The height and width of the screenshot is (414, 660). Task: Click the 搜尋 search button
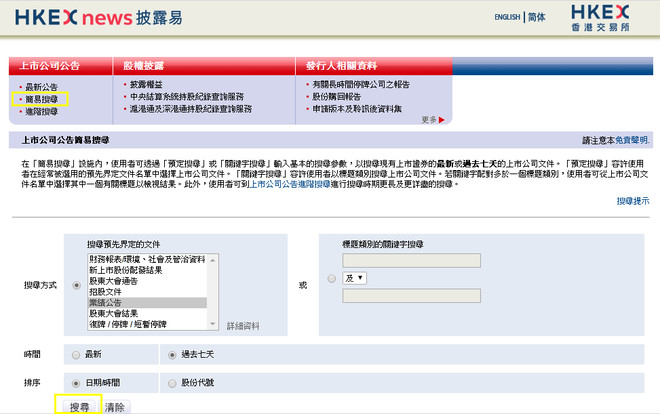click(x=79, y=407)
